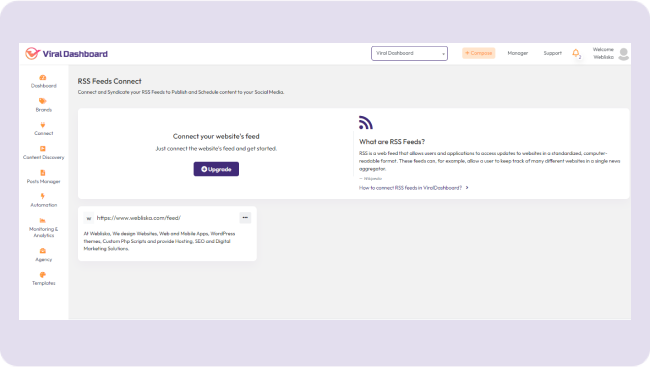Open the Templates palette icon

pos(43,275)
